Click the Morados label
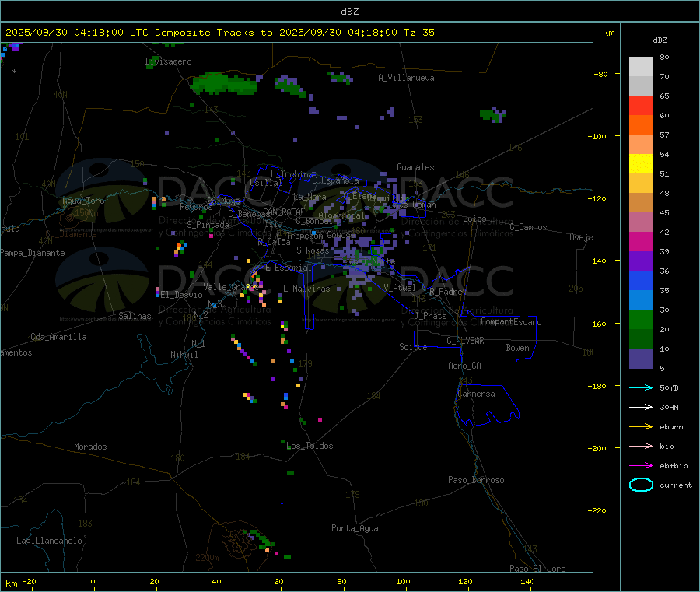The image size is (700, 592). (x=90, y=447)
